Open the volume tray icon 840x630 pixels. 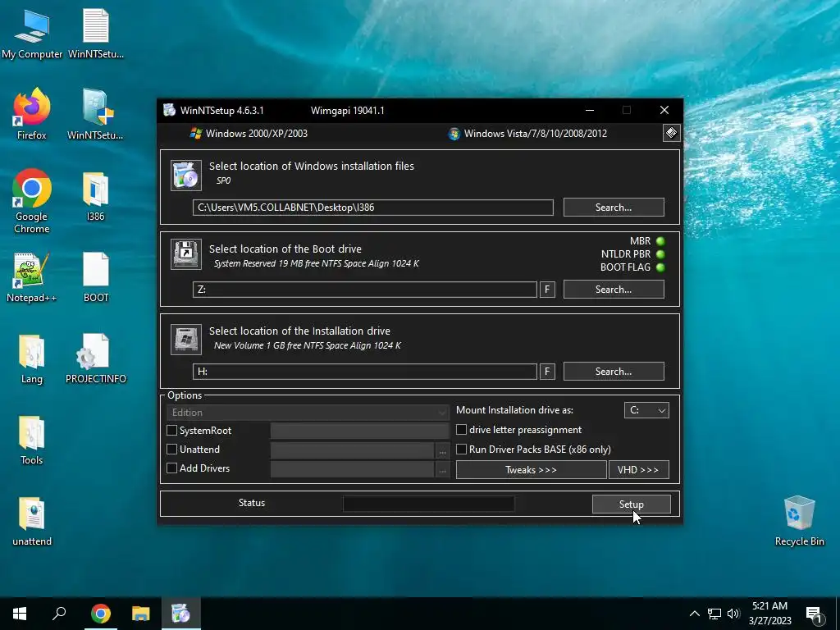733,614
